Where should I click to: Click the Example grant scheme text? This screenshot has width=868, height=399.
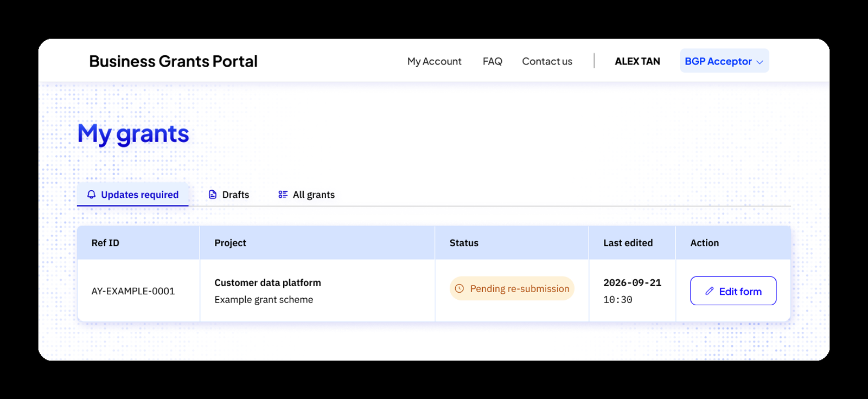coord(264,300)
